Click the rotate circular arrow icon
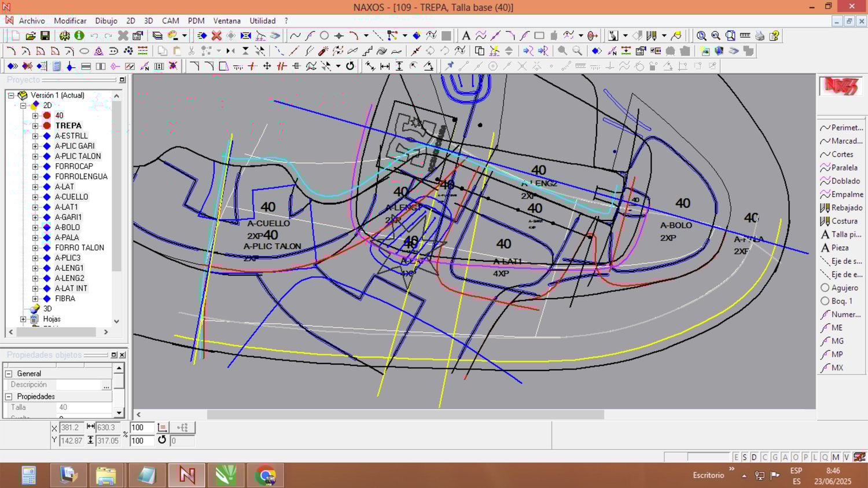Viewport: 868px width, 488px height. [x=350, y=66]
